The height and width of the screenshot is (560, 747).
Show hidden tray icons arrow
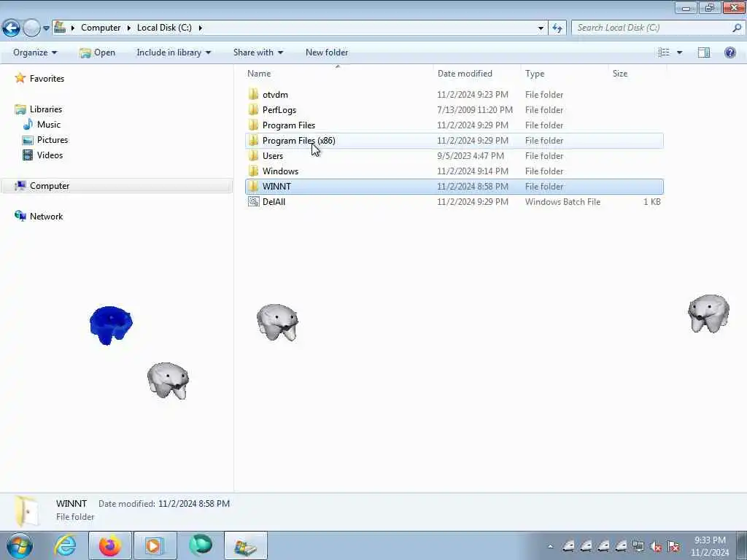click(550, 546)
